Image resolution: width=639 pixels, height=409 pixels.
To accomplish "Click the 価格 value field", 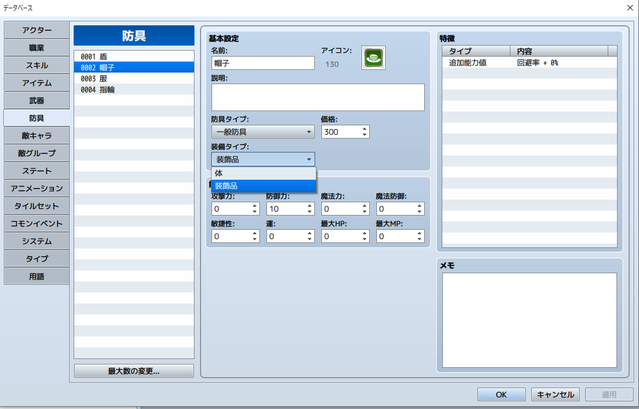I will (x=341, y=132).
